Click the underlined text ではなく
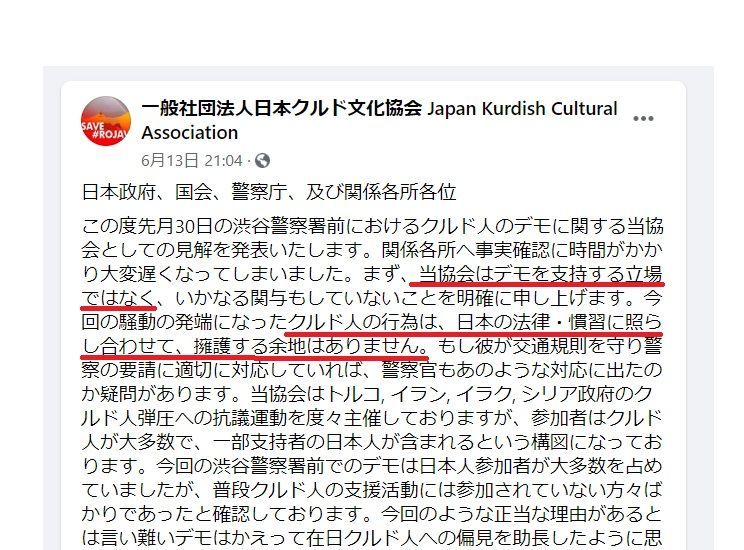 119,298
